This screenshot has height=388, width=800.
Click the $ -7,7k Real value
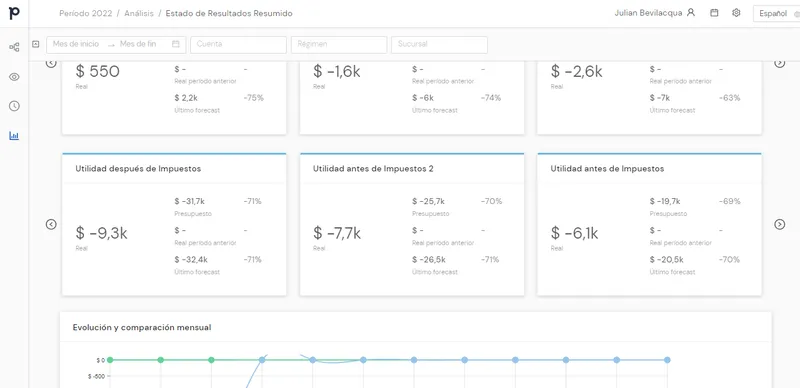[337, 233]
